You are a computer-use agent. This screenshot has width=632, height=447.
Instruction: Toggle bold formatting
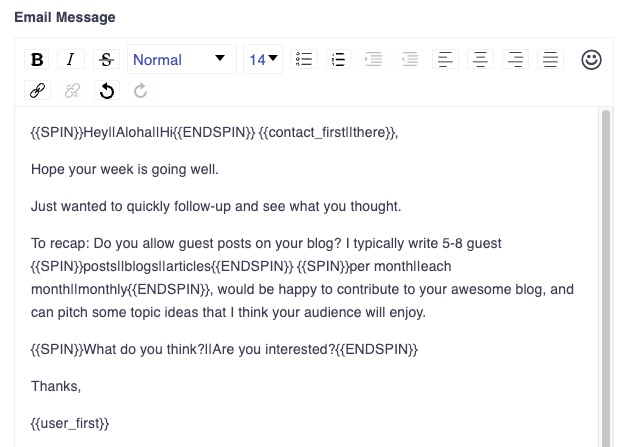coord(38,60)
